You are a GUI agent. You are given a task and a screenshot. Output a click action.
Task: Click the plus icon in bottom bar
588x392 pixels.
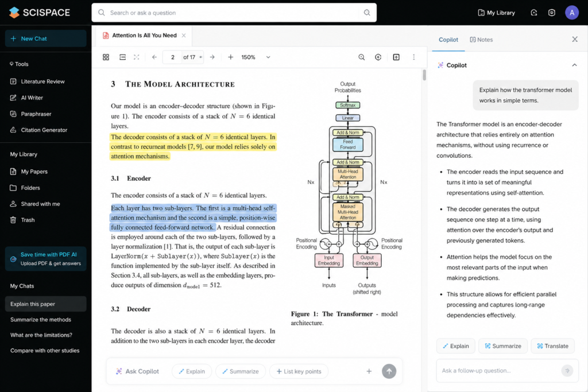[369, 371]
